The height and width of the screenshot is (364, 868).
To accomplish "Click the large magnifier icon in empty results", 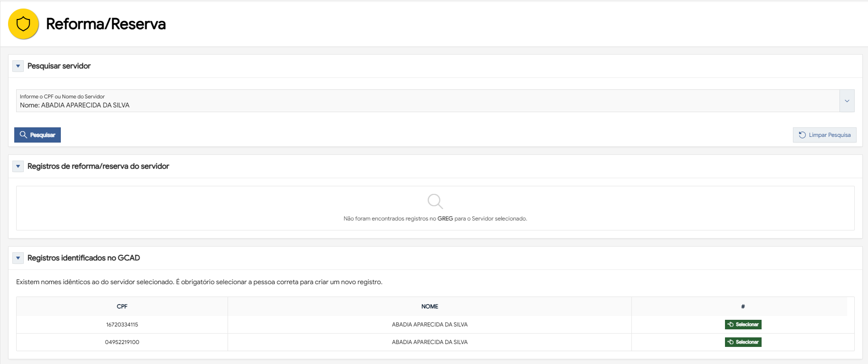I will (435, 201).
